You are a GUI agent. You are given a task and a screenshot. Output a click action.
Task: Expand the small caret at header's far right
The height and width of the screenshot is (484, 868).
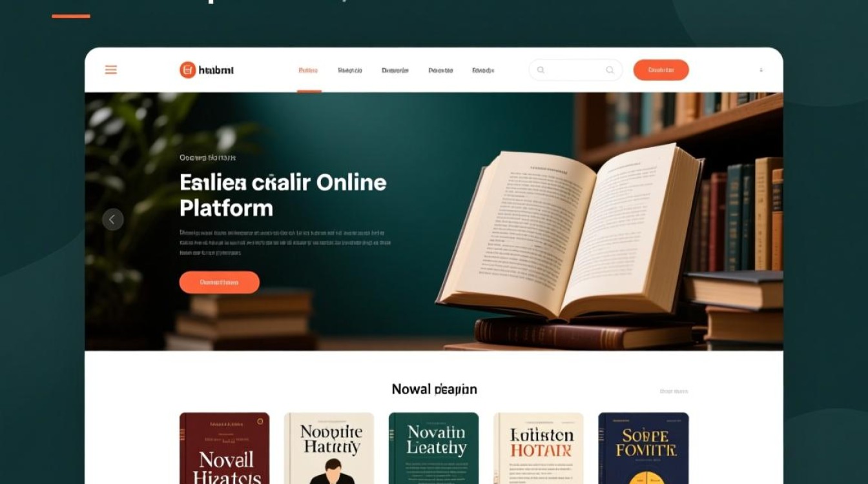point(761,70)
